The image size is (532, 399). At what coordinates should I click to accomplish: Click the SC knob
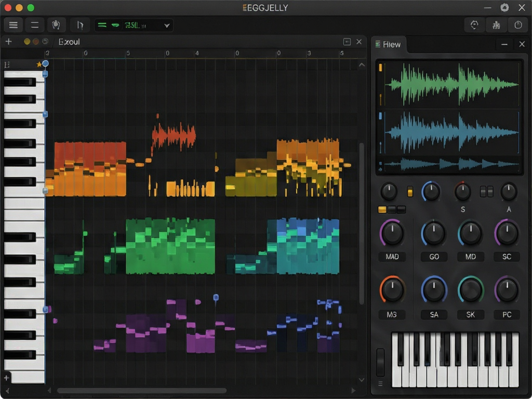(x=507, y=233)
